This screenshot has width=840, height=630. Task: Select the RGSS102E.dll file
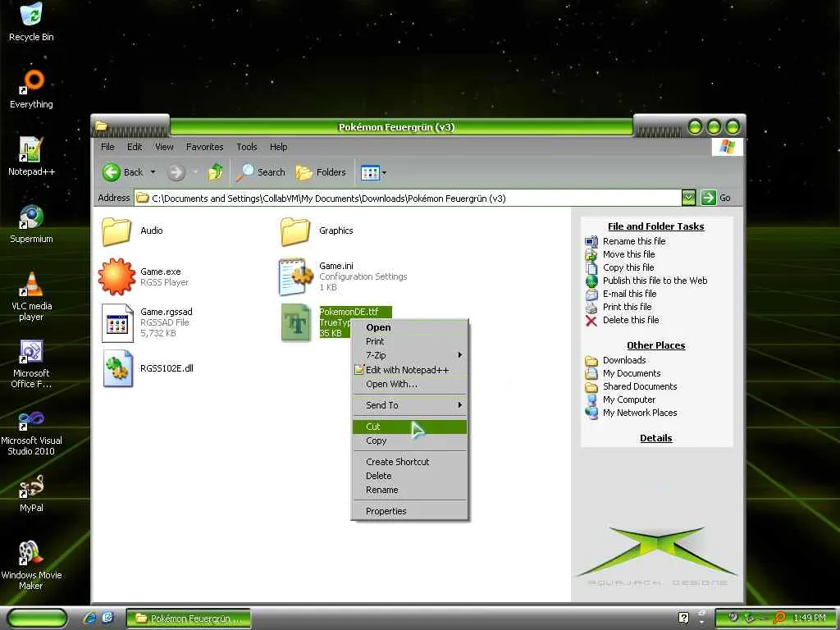pos(148,368)
